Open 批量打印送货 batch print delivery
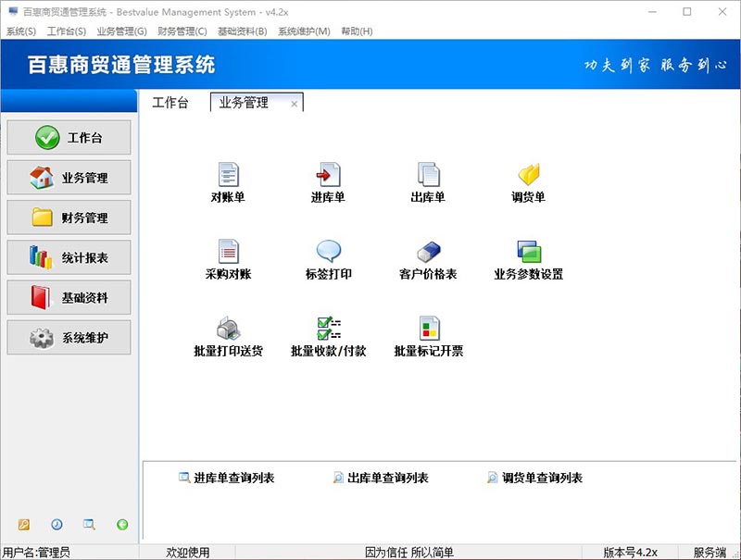 (228, 329)
